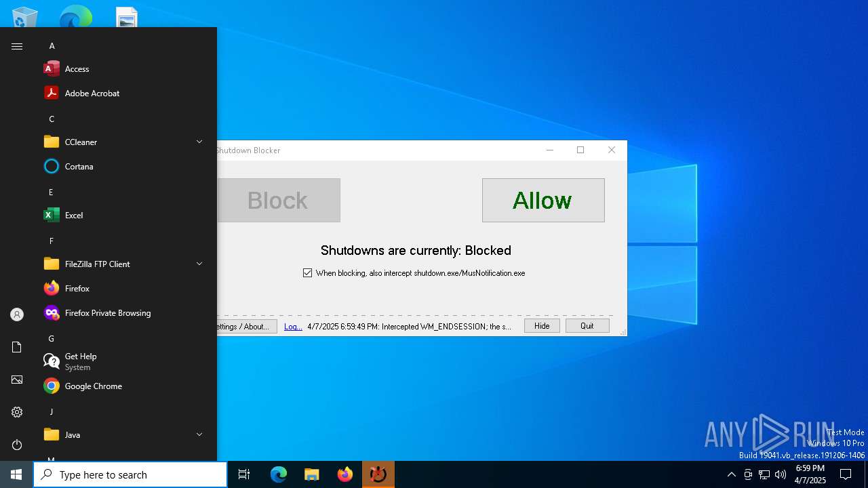This screenshot has height=488, width=868.
Task: Minimize the Shutdown Blocker window
Action: tap(550, 150)
